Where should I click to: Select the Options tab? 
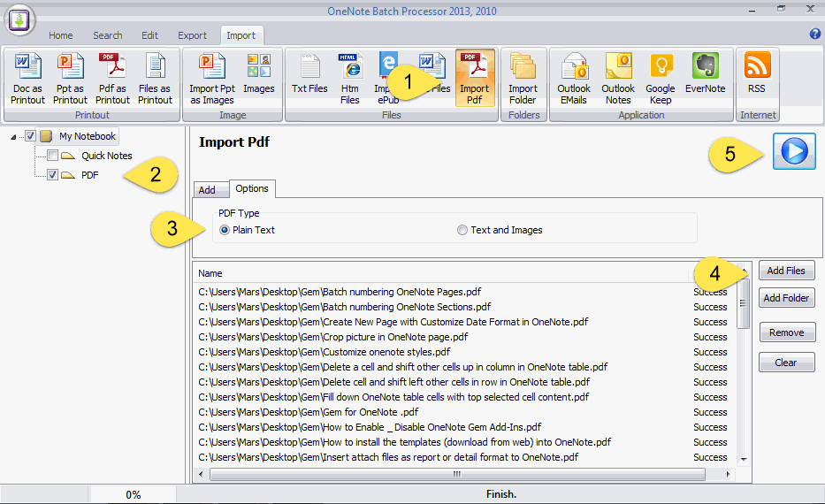[252, 188]
